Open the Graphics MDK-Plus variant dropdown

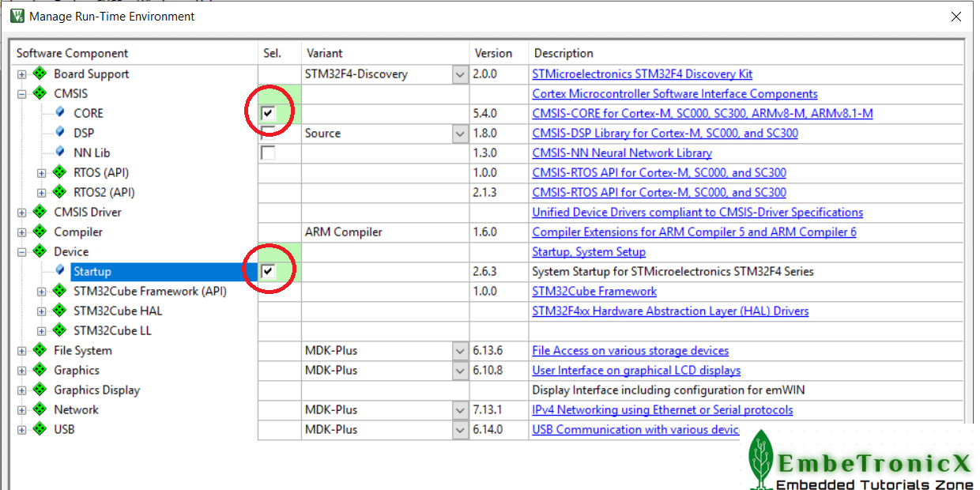pos(460,371)
